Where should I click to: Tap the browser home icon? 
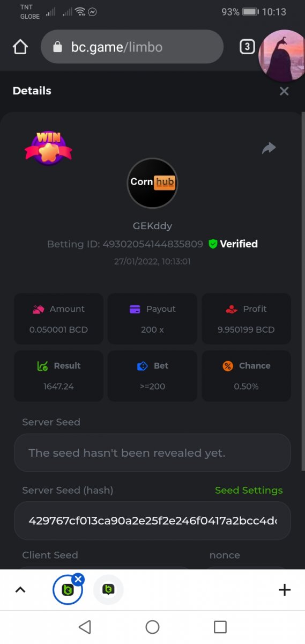20,47
